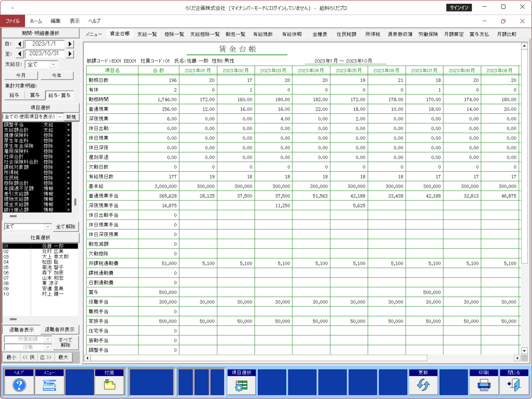Click the 全て解除 button

click(66, 227)
